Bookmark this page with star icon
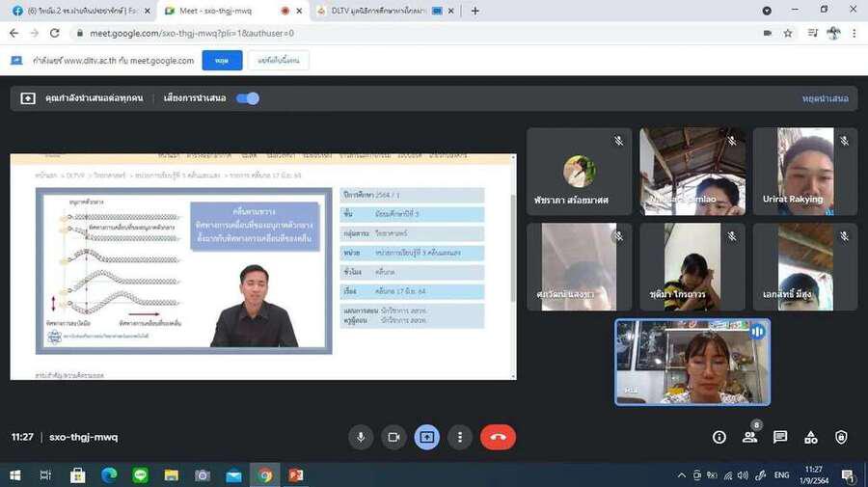This screenshot has height=487, width=868. click(788, 33)
